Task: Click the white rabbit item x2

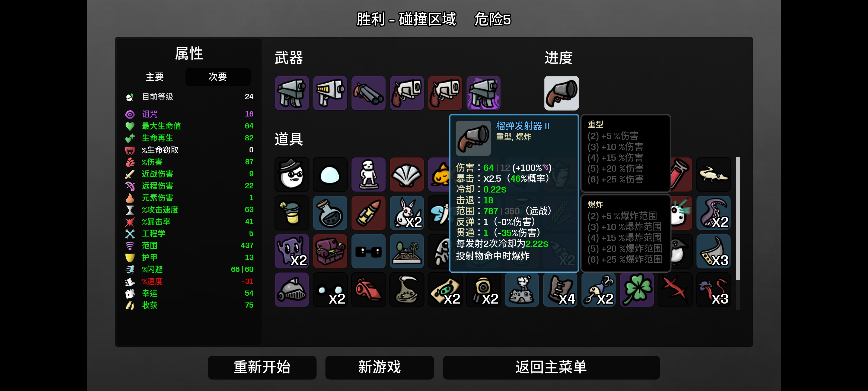Action: tap(407, 213)
